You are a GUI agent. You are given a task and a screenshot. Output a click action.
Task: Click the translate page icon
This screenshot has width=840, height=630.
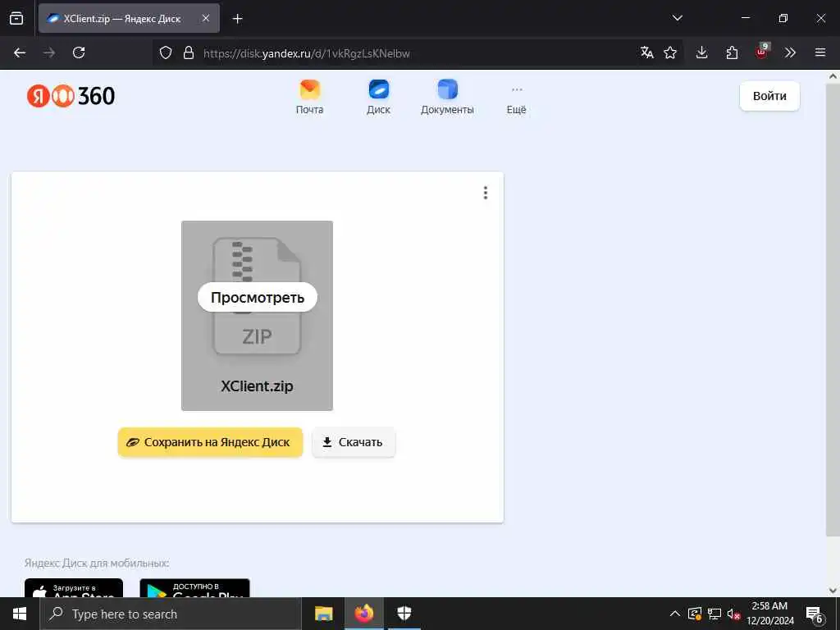[x=646, y=52]
